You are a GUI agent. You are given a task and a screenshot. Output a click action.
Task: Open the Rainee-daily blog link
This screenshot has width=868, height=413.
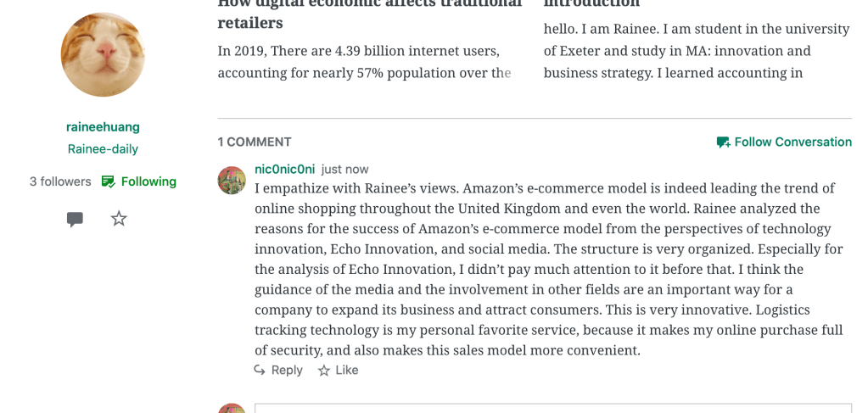click(x=103, y=149)
